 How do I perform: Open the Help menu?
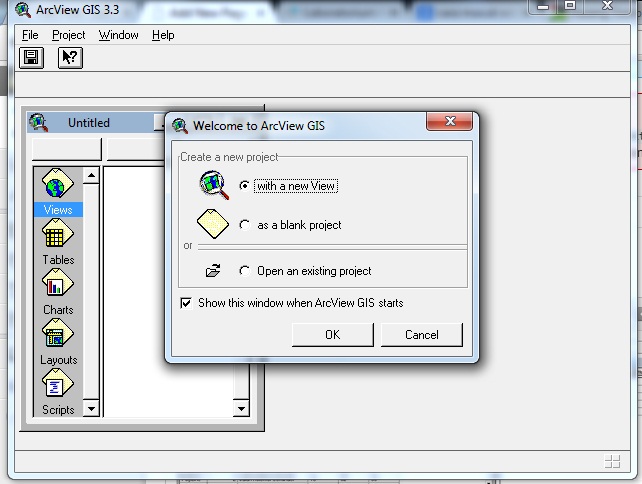(x=163, y=35)
